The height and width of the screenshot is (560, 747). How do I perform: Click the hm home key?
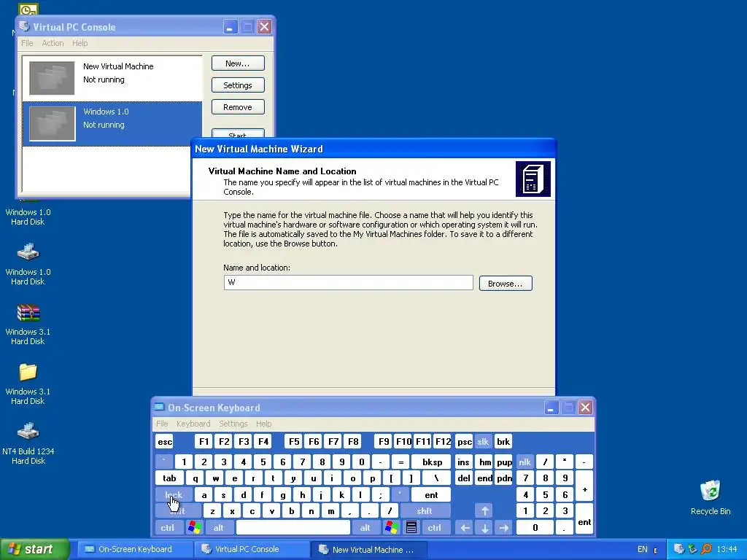[484, 462]
